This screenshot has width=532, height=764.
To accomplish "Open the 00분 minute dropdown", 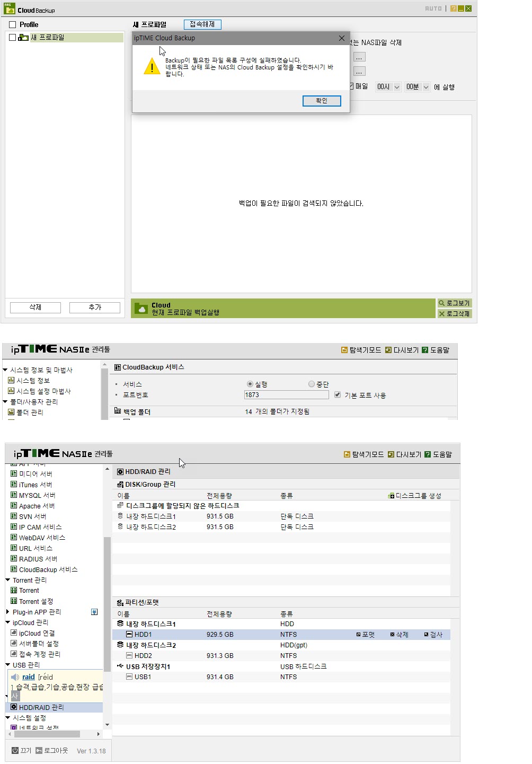I will pyautogui.click(x=417, y=87).
